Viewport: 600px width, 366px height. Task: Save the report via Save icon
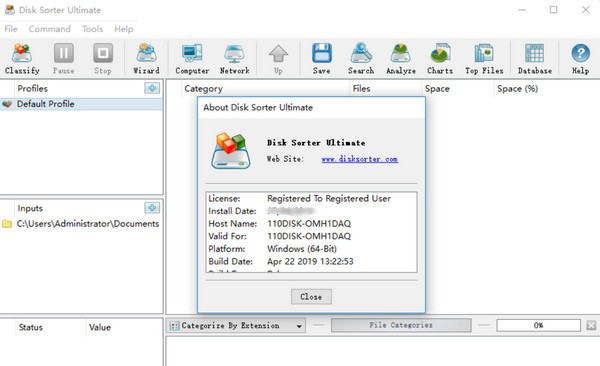pyautogui.click(x=321, y=59)
